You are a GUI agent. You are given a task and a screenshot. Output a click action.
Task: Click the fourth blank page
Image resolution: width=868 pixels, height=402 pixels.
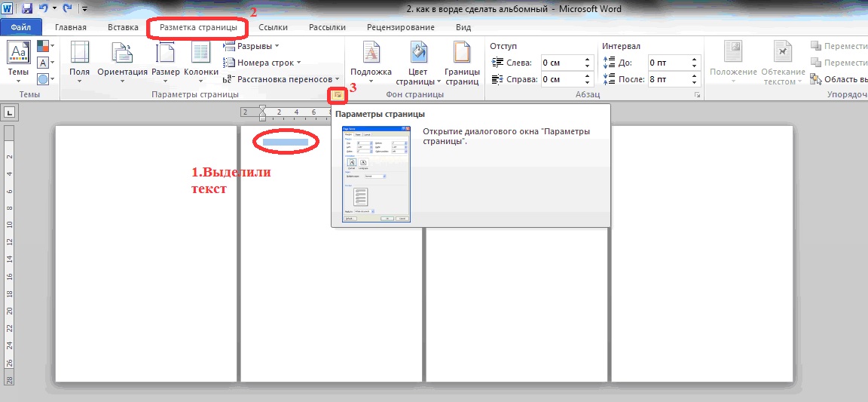[702, 253]
